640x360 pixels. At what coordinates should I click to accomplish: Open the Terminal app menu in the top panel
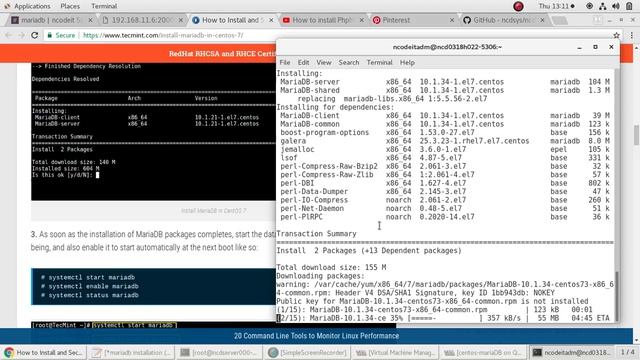[104, 6]
